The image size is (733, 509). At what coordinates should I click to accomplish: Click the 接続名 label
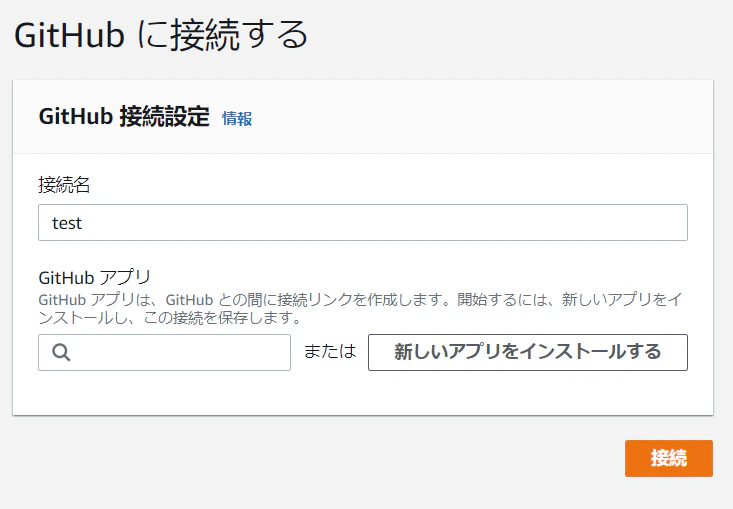(64, 185)
